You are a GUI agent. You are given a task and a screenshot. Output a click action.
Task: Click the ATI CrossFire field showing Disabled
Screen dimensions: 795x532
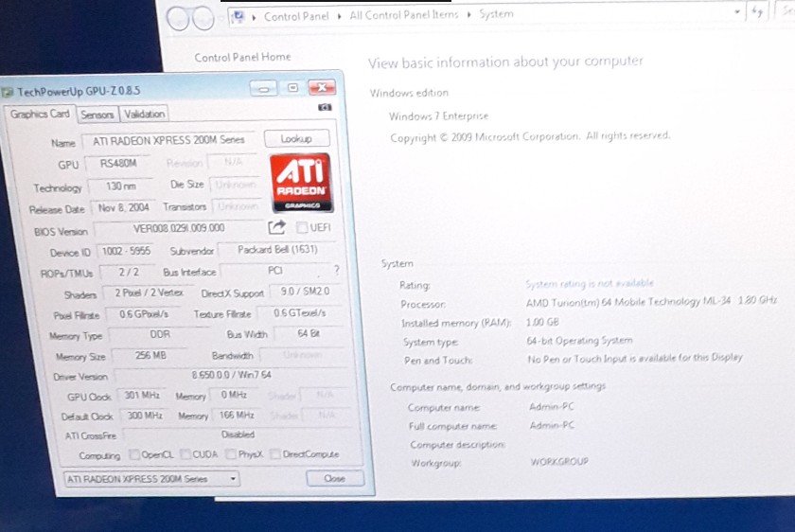point(238,434)
